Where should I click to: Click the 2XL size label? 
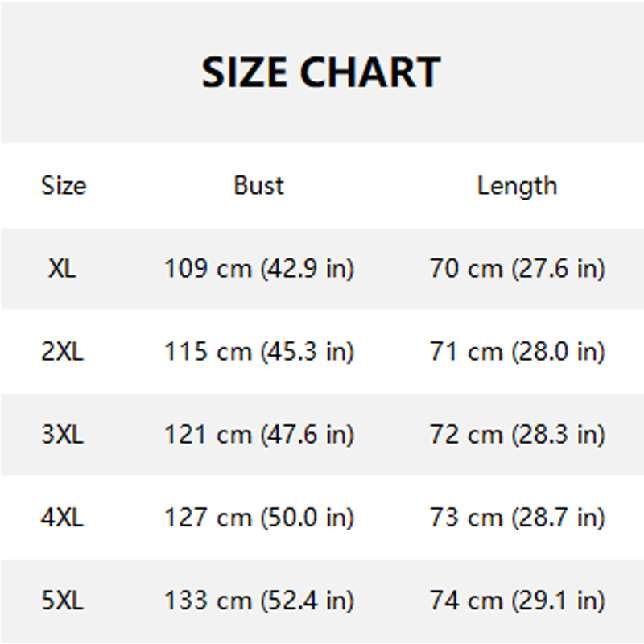[x=62, y=352]
